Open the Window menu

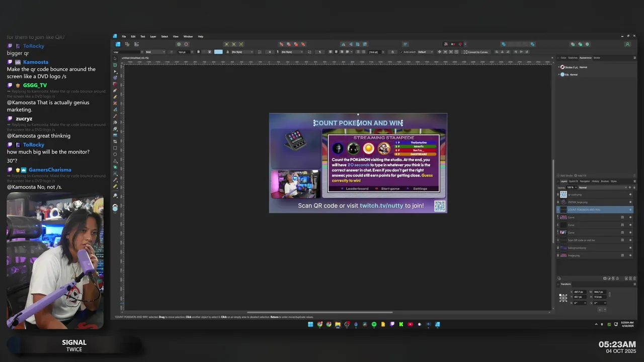tap(188, 37)
